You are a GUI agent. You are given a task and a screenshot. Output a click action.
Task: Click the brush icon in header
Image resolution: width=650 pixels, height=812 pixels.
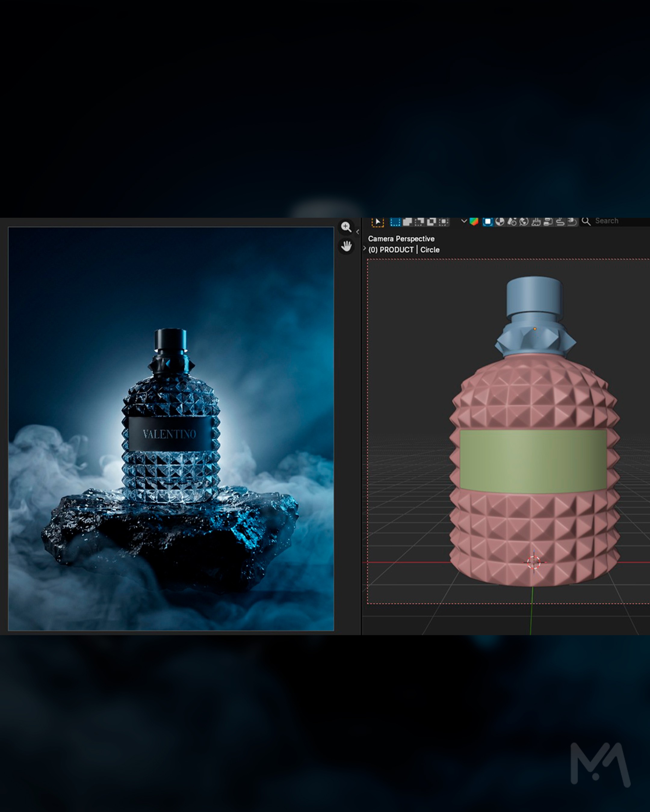[536, 222]
